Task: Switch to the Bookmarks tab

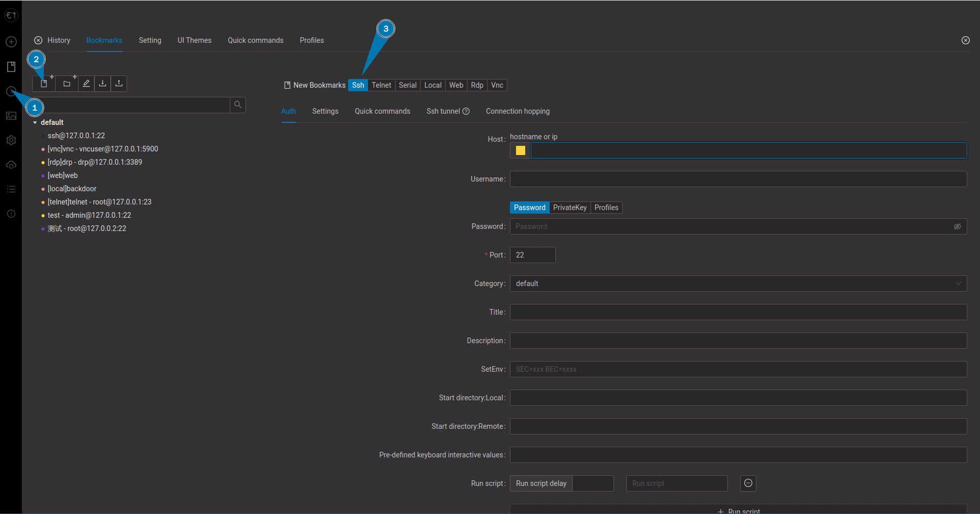Action: click(104, 40)
